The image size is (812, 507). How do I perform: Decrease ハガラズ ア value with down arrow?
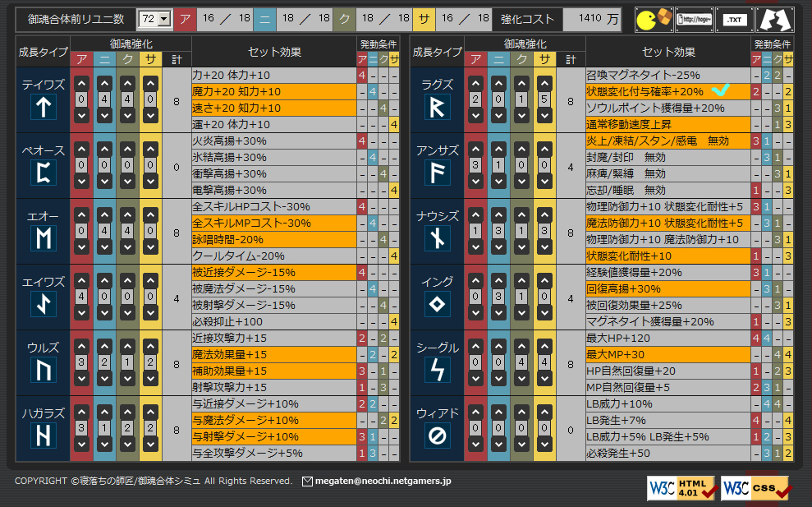point(81,444)
